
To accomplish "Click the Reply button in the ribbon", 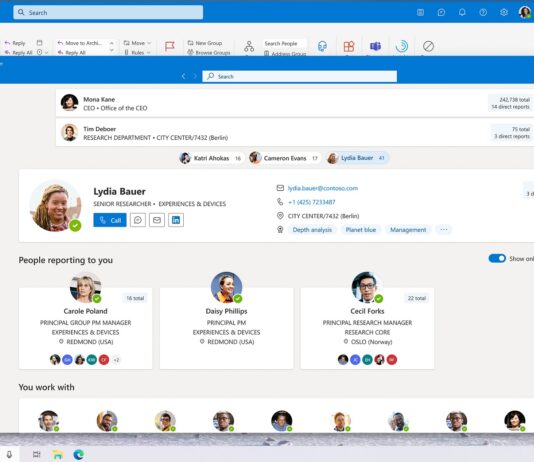I will pos(15,43).
